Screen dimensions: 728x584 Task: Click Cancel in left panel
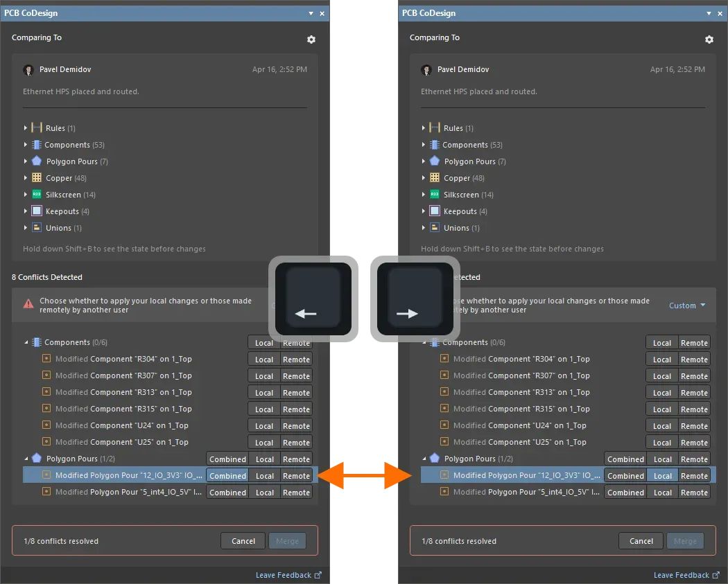[x=243, y=541]
